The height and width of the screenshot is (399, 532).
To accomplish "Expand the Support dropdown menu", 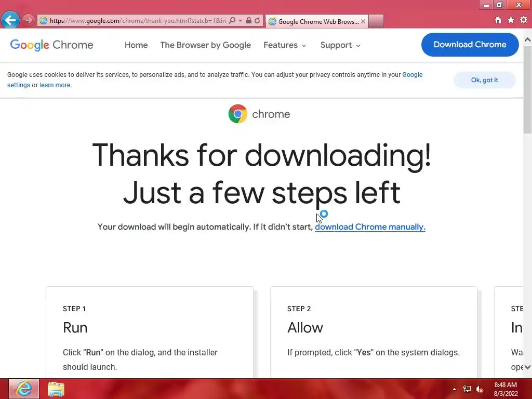I will click(340, 45).
